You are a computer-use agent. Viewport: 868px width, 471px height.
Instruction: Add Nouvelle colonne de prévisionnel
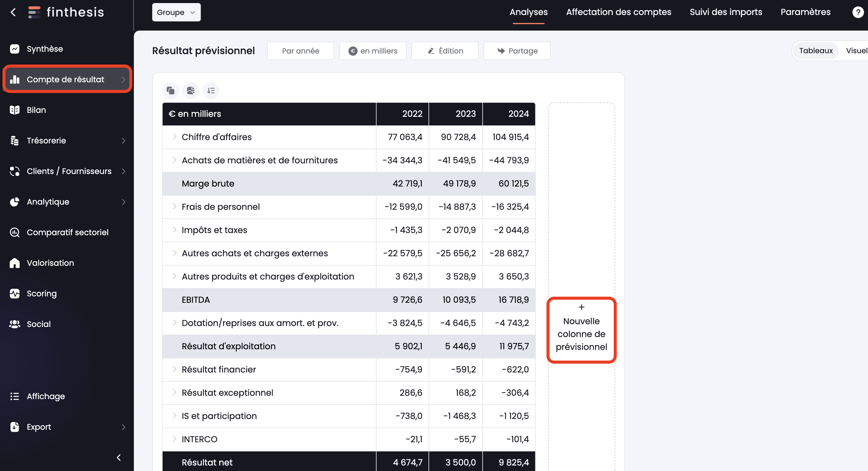[581, 330]
